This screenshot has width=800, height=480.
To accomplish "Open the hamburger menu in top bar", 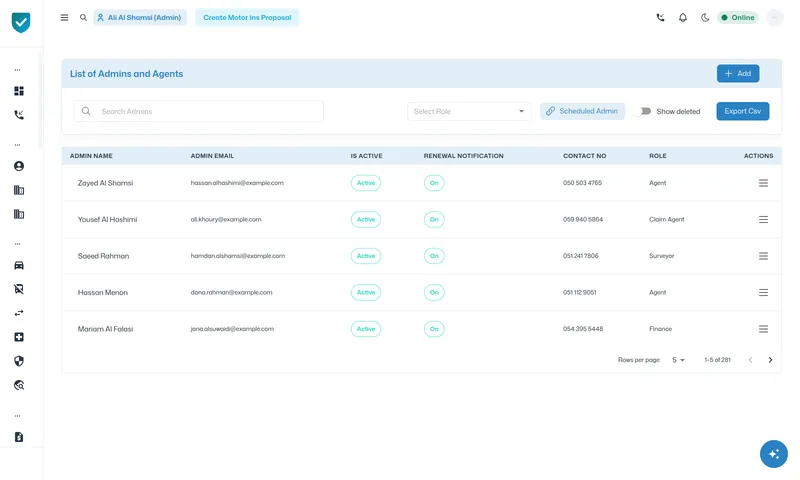I will tap(64, 17).
